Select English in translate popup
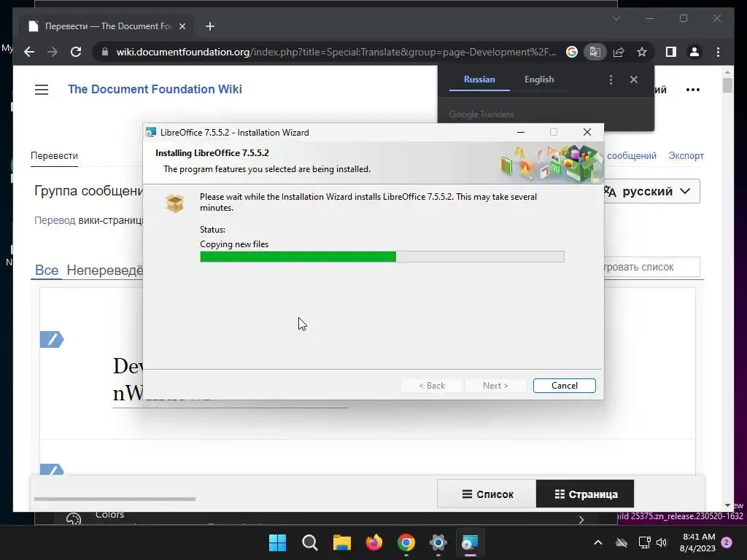This screenshot has width=747, height=560. 539,79
